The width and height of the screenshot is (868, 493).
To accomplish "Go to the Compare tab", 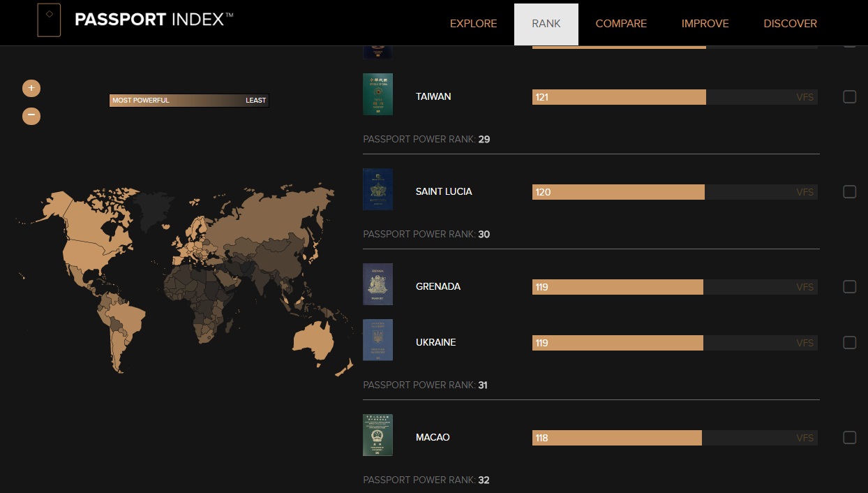I will point(621,24).
